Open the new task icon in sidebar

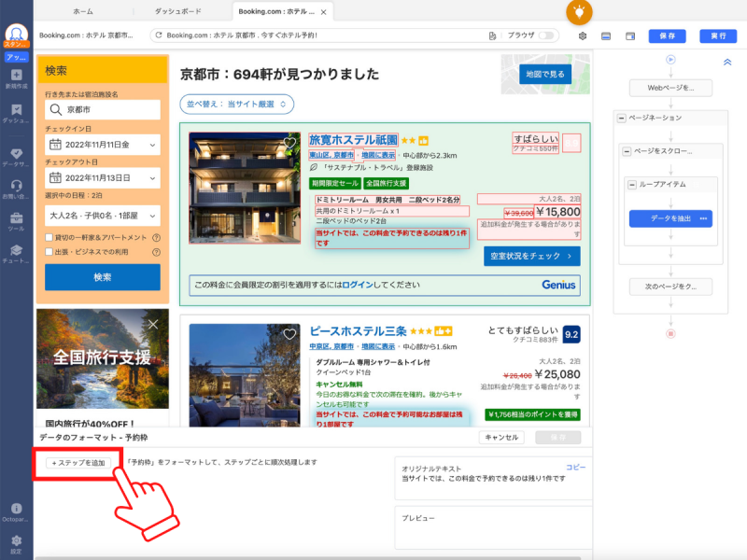point(16,75)
